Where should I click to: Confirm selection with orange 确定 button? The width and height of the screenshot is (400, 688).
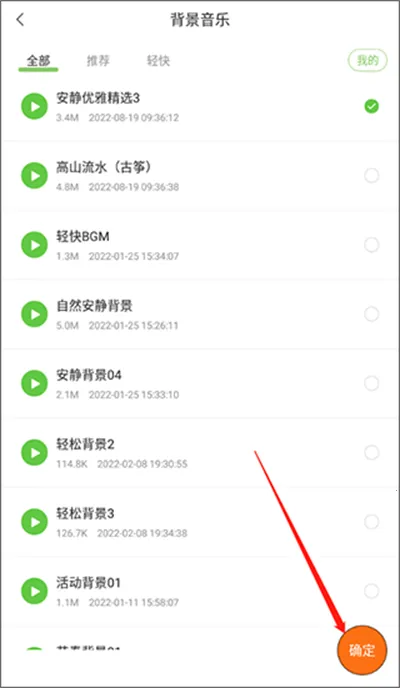coord(362,650)
